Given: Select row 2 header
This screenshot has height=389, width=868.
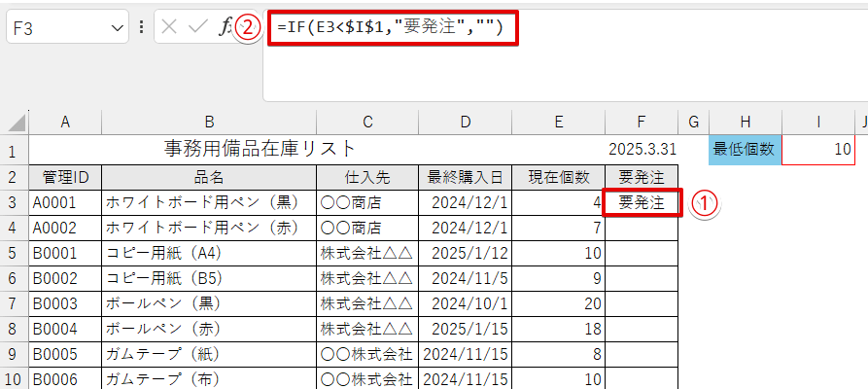Looking at the screenshot, I should [15, 177].
